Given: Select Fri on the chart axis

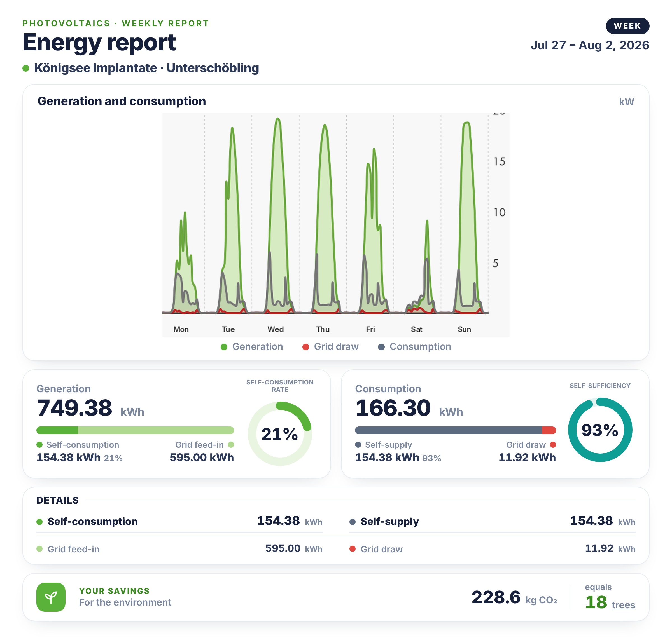Looking at the screenshot, I should pyautogui.click(x=370, y=329).
